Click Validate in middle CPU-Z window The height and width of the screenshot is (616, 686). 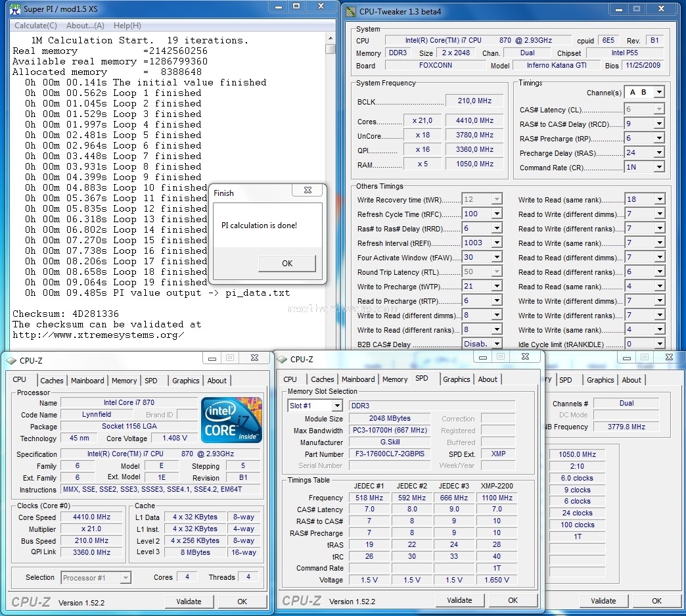click(459, 600)
